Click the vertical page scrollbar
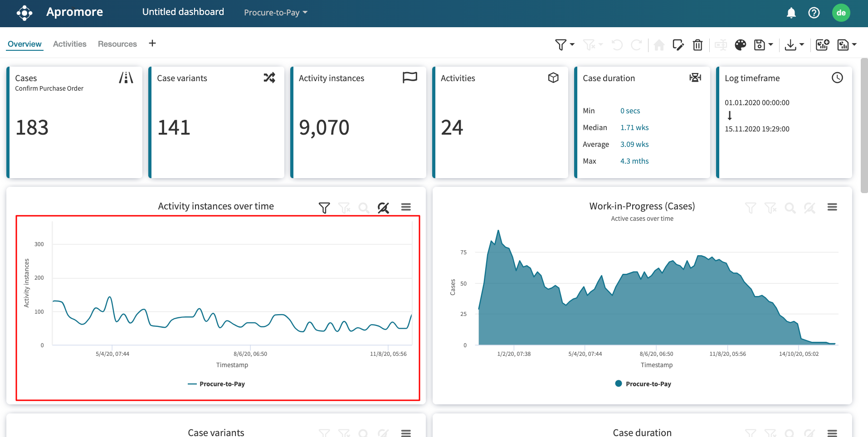The image size is (868, 437). pos(864,127)
